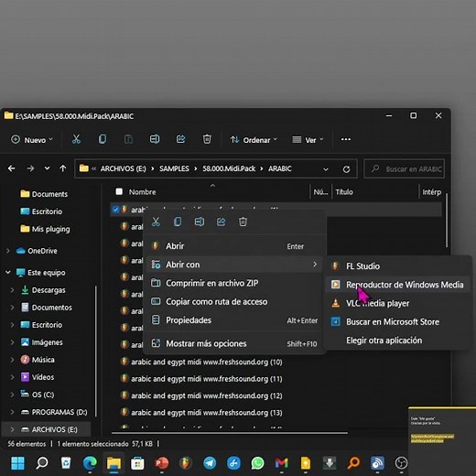Viewport: 476px width, 476px height.
Task: Choose Abrir in the context menu
Action: [234, 246]
